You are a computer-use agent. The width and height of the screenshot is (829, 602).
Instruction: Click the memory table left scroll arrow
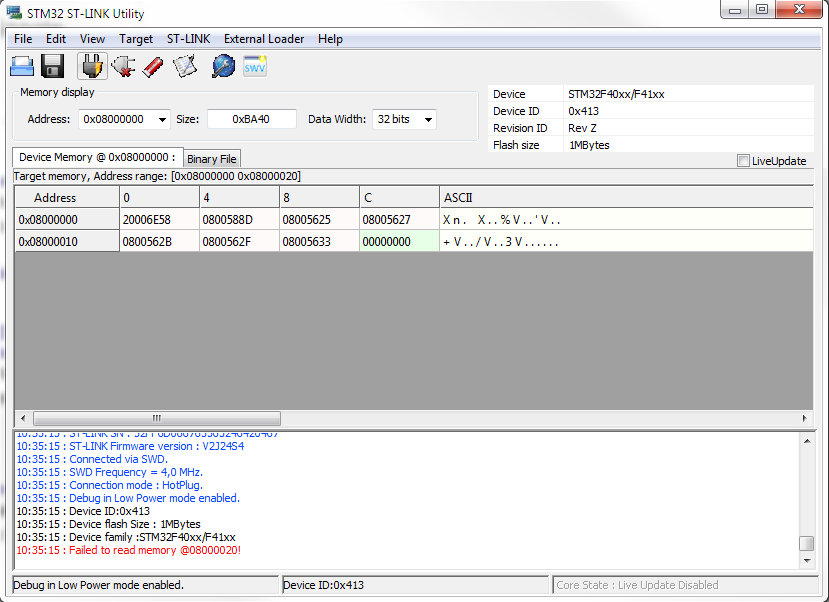23,418
